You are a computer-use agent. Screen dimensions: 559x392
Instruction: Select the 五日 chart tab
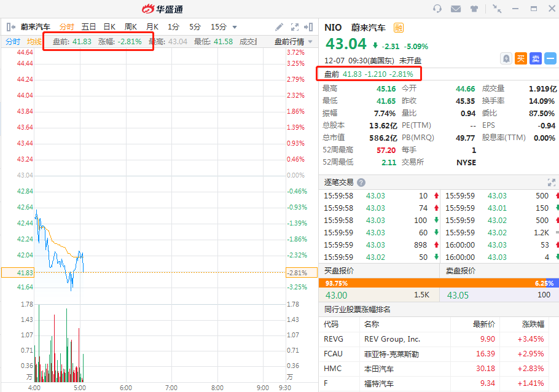click(88, 27)
